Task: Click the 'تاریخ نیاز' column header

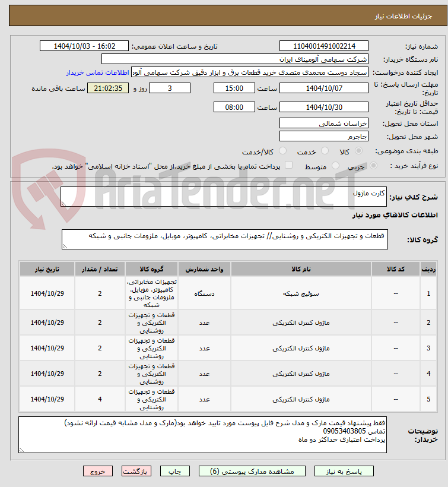Action: point(47,269)
